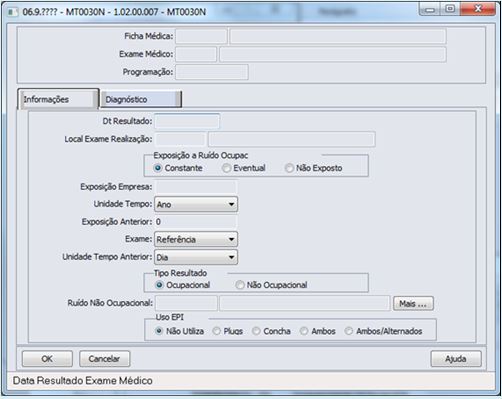This screenshot has width=502, height=399.
Task: Click the 'Tipo Resultado' group label
Action: click(x=180, y=273)
